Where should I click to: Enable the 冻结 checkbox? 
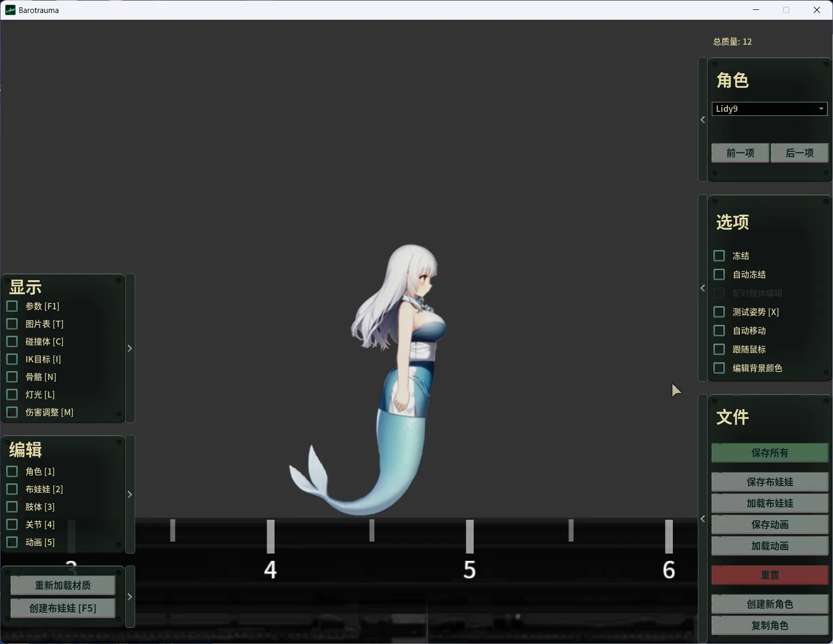point(719,256)
